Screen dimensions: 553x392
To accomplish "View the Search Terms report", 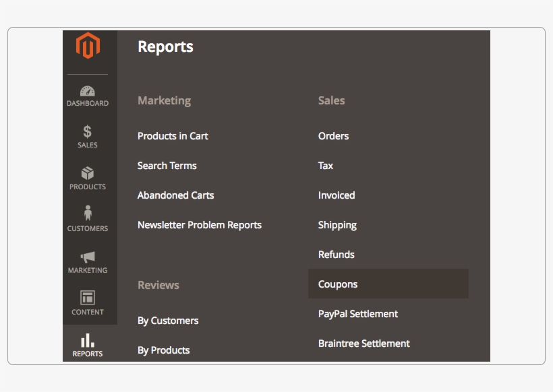I will pyautogui.click(x=167, y=165).
